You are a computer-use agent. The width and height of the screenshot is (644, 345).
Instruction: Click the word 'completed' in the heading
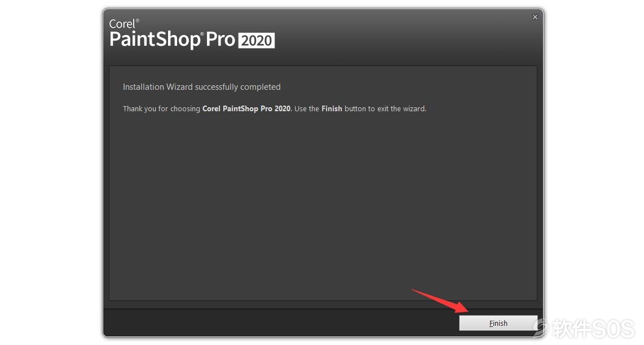tap(261, 87)
